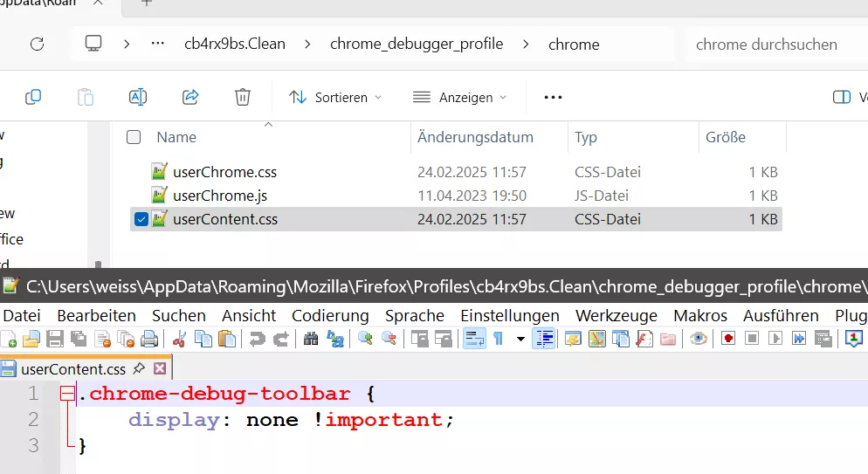Open the Anzeigen dropdown
The height and width of the screenshot is (474, 868).
460,98
